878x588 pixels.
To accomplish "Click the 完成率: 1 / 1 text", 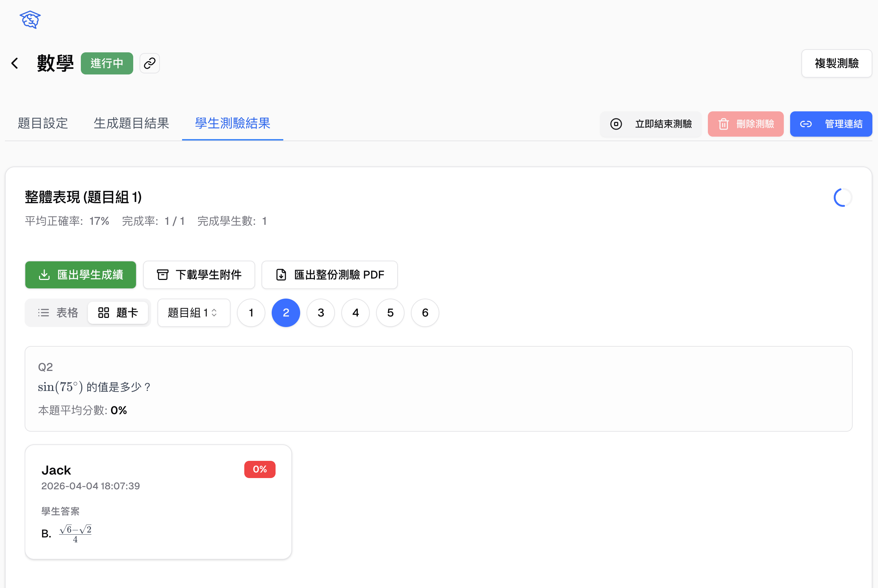I will [x=154, y=221].
